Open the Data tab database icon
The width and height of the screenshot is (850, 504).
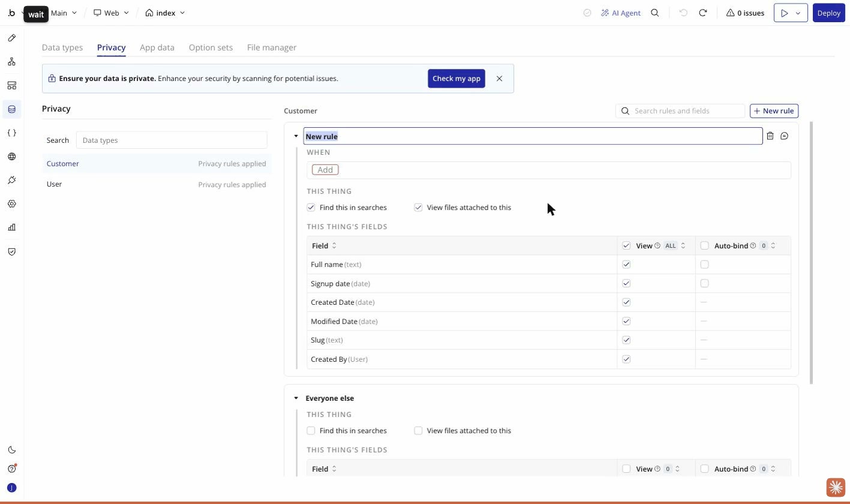point(11,109)
